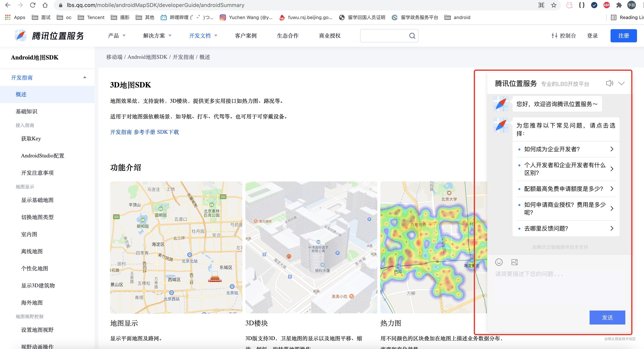Screen dimensions: 644x349
Task: Open the 客户案例 menu item
Action: [246, 36]
